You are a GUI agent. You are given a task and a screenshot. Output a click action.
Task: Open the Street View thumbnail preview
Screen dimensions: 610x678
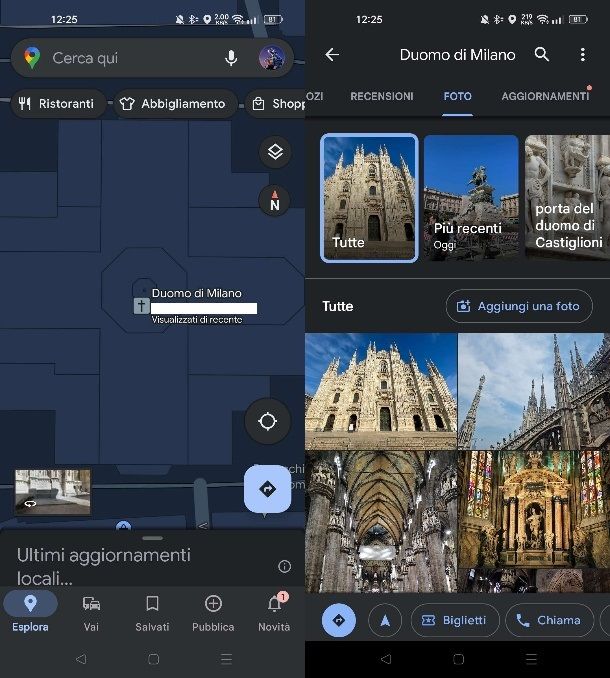pos(53,492)
